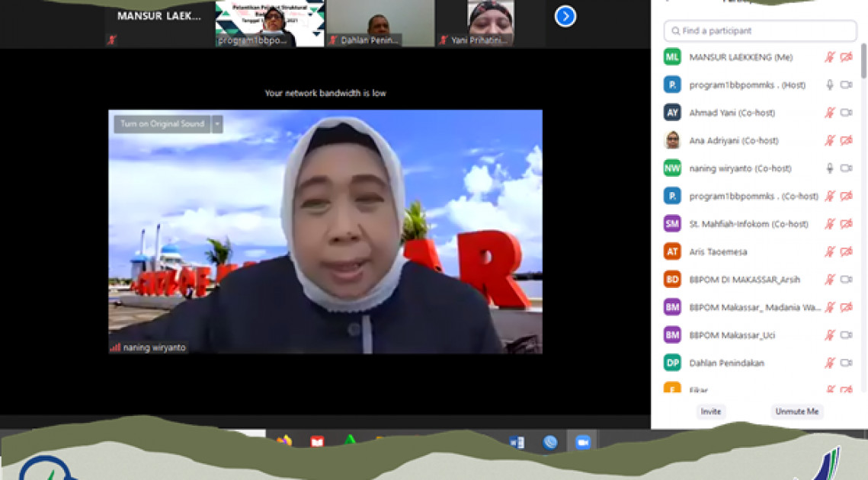Click participant name "BBPOM Makassar_ Madania Wa..."
The width and height of the screenshot is (868, 480).
point(755,307)
